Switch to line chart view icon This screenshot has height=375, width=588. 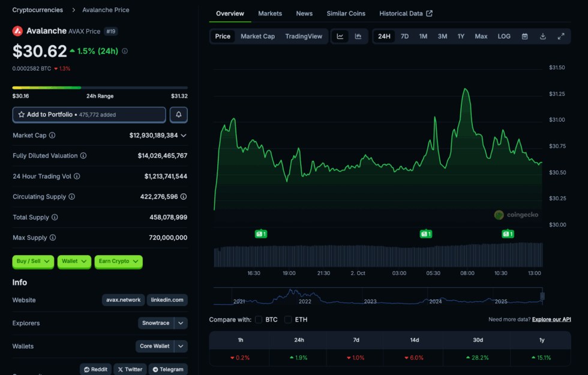pos(340,37)
